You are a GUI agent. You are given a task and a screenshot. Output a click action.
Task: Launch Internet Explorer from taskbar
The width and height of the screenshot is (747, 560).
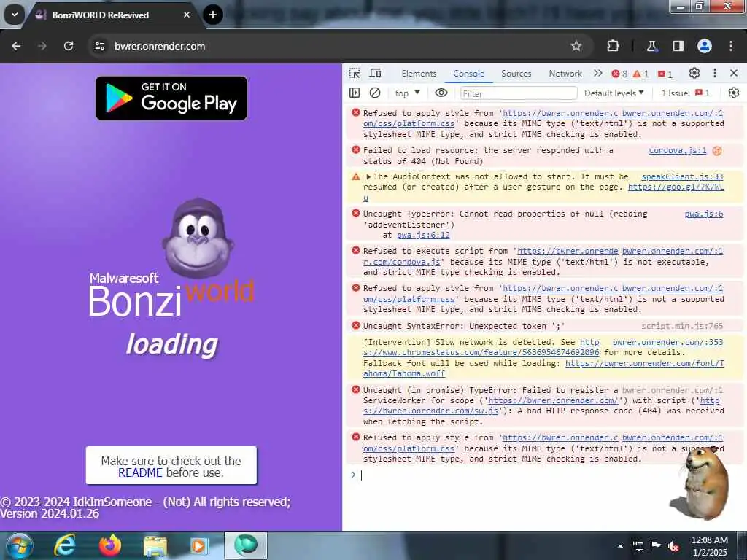(65, 545)
